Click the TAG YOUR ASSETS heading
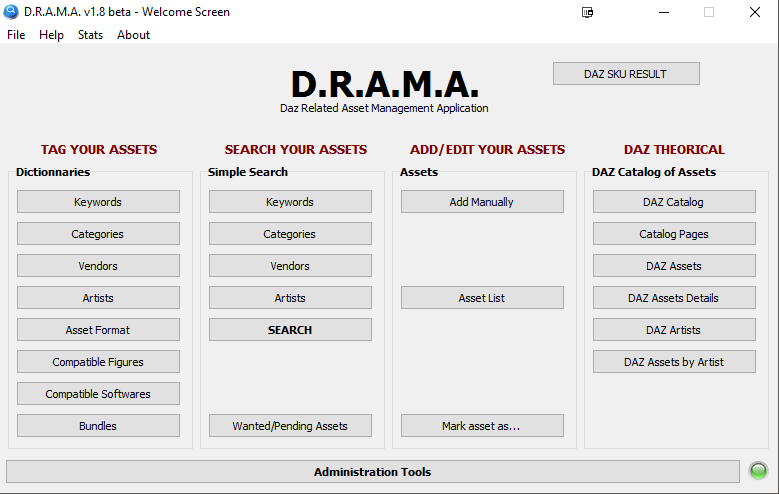The image size is (779, 494). (99, 150)
